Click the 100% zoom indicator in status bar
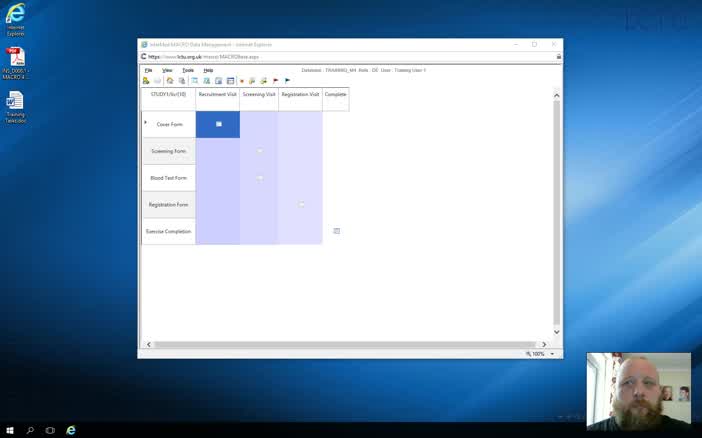This screenshot has height=438, width=702. [535, 354]
